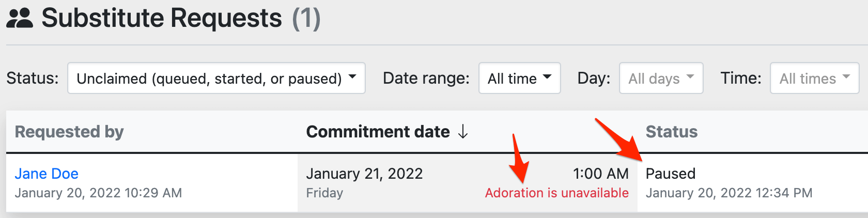Click the sort arrow next to Commitment date

[463, 132]
